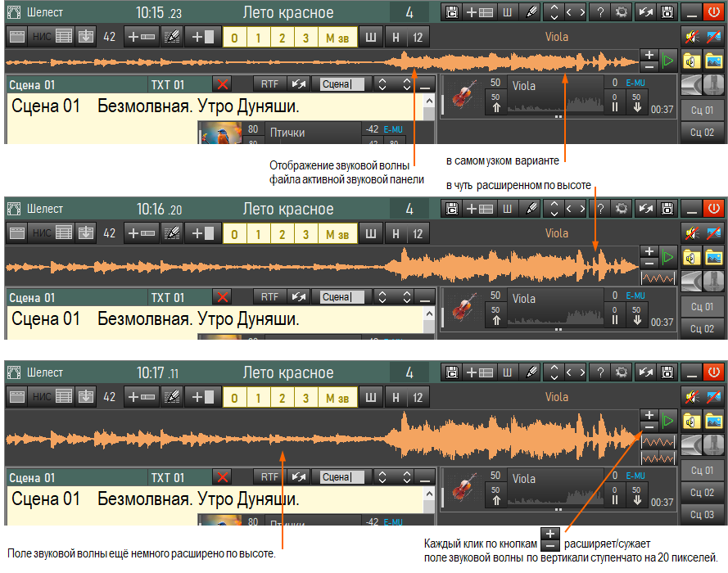Toggle the yellow М зв button in 10:17 window
This screenshot has width=728, height=573.
click(337, 397)
